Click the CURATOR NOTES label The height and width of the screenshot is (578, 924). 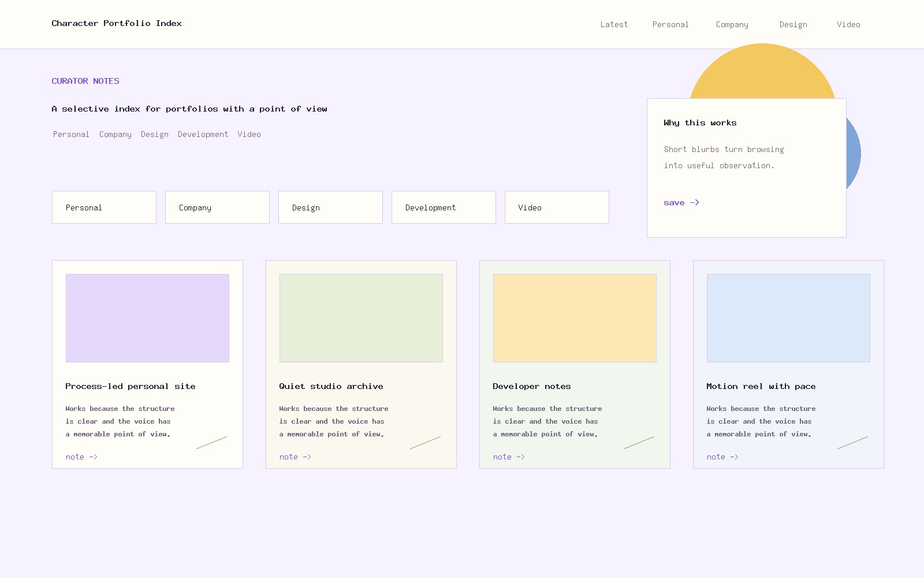(85, 81)
